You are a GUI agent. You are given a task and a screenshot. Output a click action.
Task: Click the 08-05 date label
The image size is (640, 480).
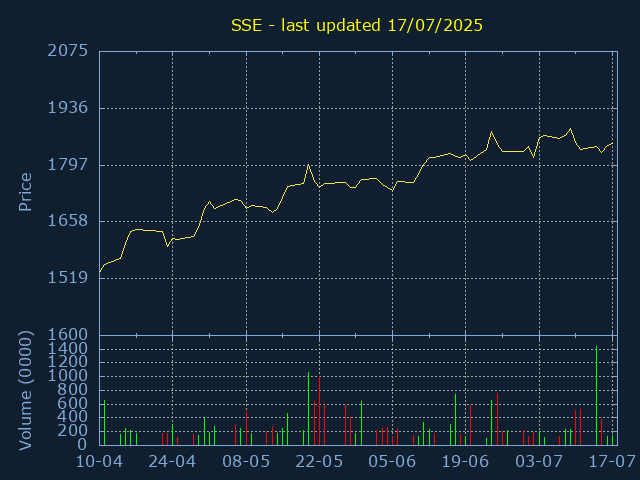246,462
